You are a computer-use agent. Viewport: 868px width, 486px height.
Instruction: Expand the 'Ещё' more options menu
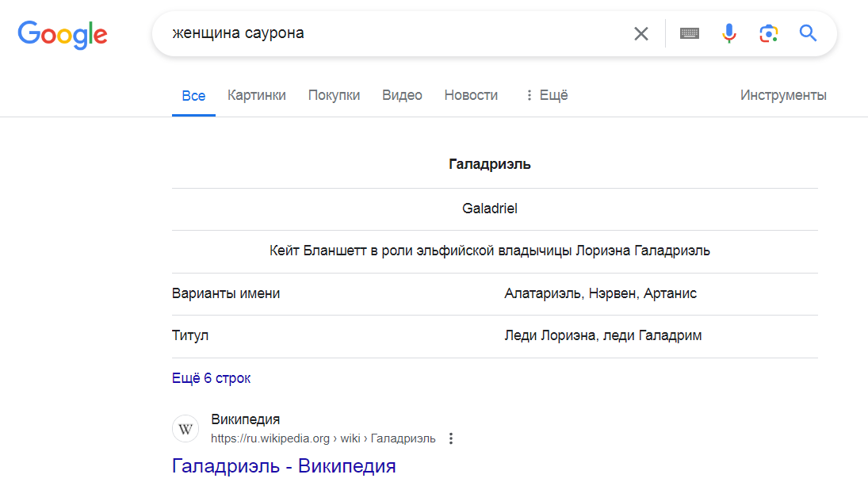[546, 95]
